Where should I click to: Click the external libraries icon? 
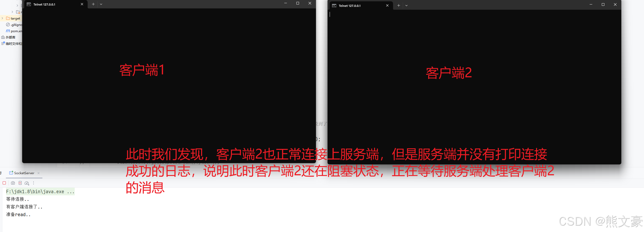point(3,37)
